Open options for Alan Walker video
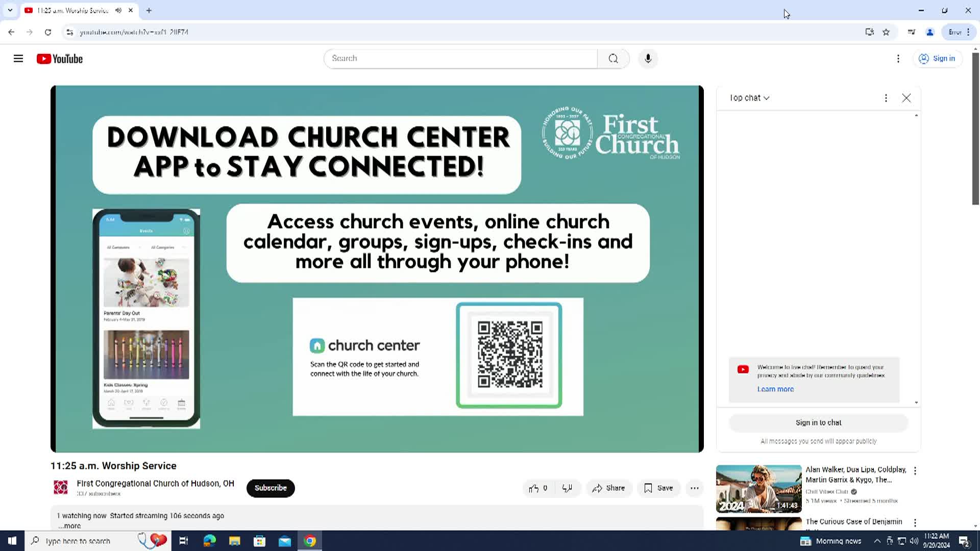Screen dimensions: 980x551 click(x=915, y=471)
